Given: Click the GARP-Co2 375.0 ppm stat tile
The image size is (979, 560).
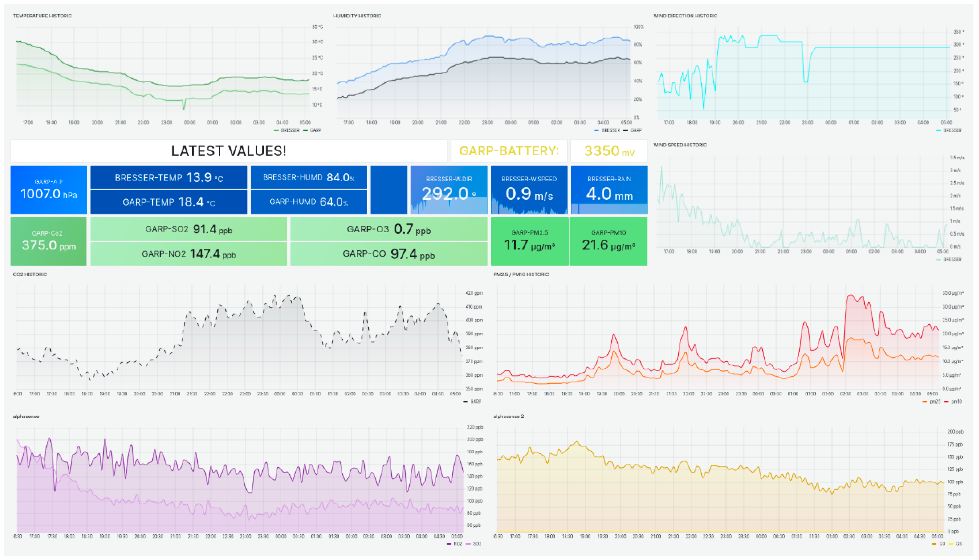Looking at the screenshot, I should click(48, 241).
